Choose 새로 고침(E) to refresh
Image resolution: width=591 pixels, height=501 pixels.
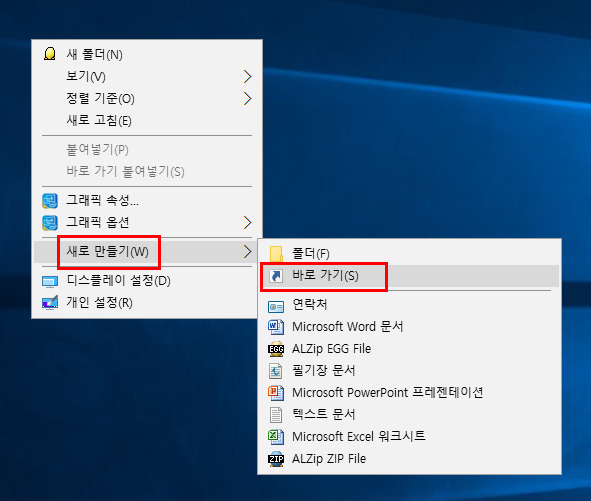[147, 121]
